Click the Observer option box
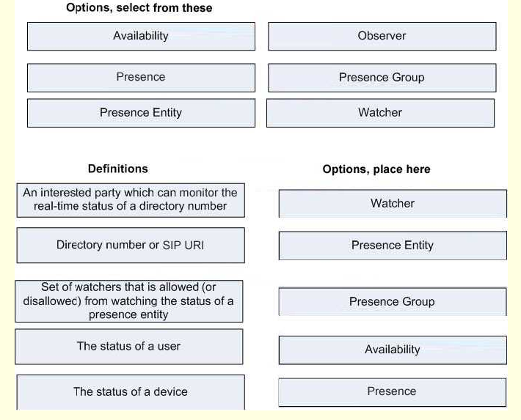Image resolution: width=521 pixels, height=420 pixels. point(382,36)
